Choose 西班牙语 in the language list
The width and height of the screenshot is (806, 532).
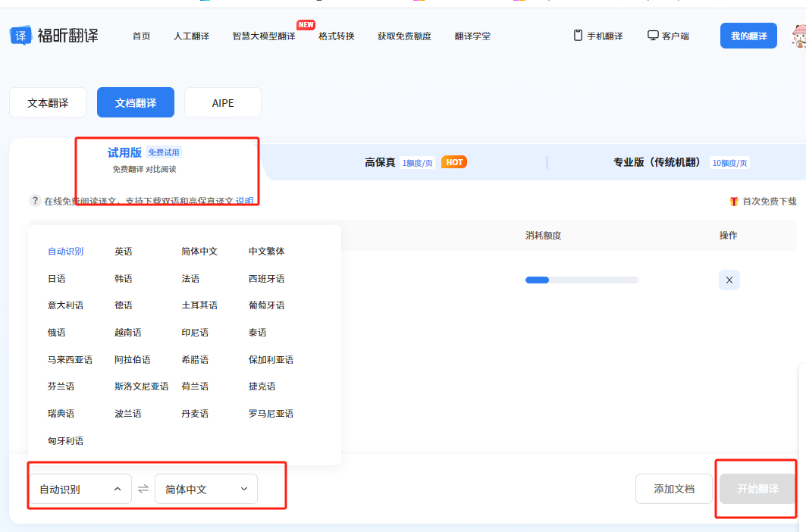266,279
